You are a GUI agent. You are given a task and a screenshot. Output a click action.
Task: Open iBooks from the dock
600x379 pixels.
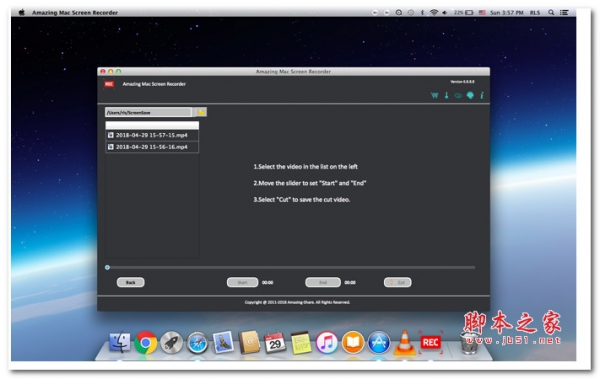coord(353,342)
